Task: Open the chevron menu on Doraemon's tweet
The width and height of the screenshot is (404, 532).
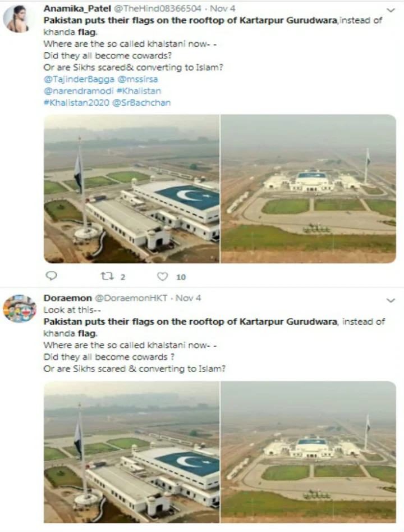Action: point(391,301)
